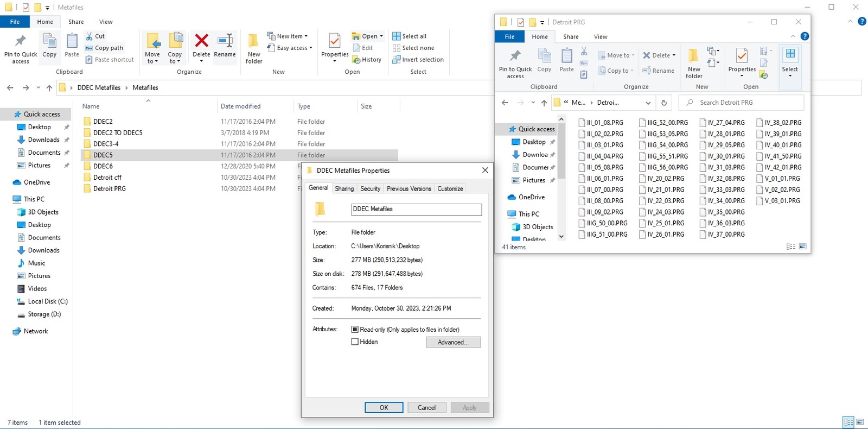
Task: Select the DDEC6 folder row
Action: pyautogui.click(x=239, y=166)
